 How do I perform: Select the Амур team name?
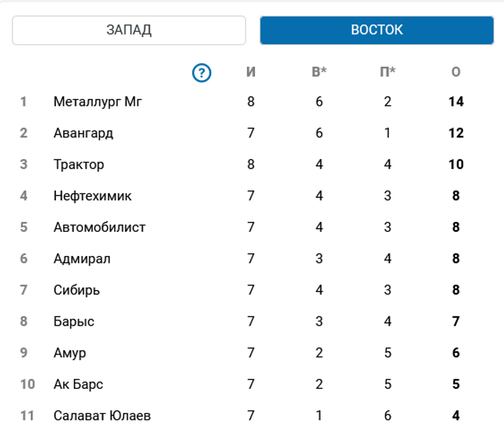pyautogui.click(x=70, y=353)
